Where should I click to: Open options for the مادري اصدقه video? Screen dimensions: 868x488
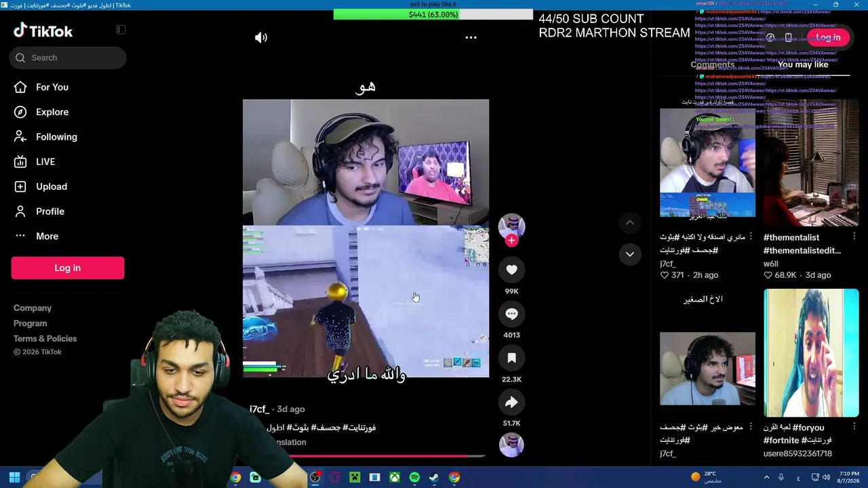751,237
